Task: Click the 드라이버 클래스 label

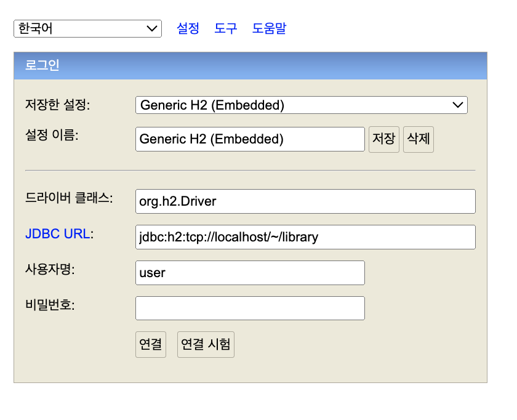Action: coord(69,198)
